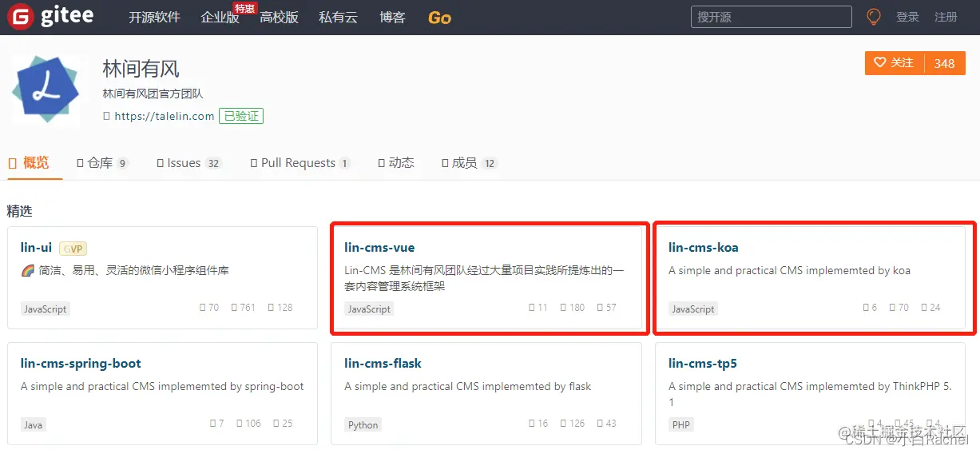This screenshot has height=454, width=980.
Task: Click lin-cms-koa watch count 6
Action: click(x=870, y=307)
